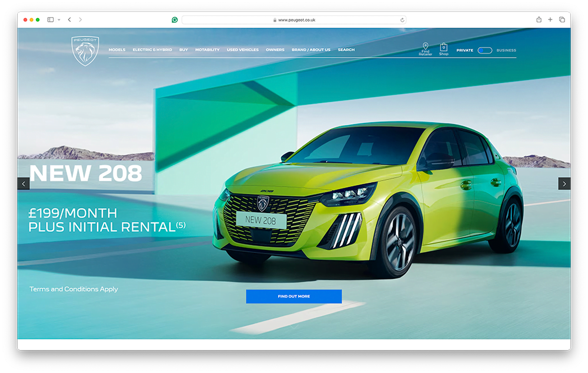The height and width of the screenshot is (373, 588).
Task: Reload the page with the refresh icon
Action: tap(402, 20)
